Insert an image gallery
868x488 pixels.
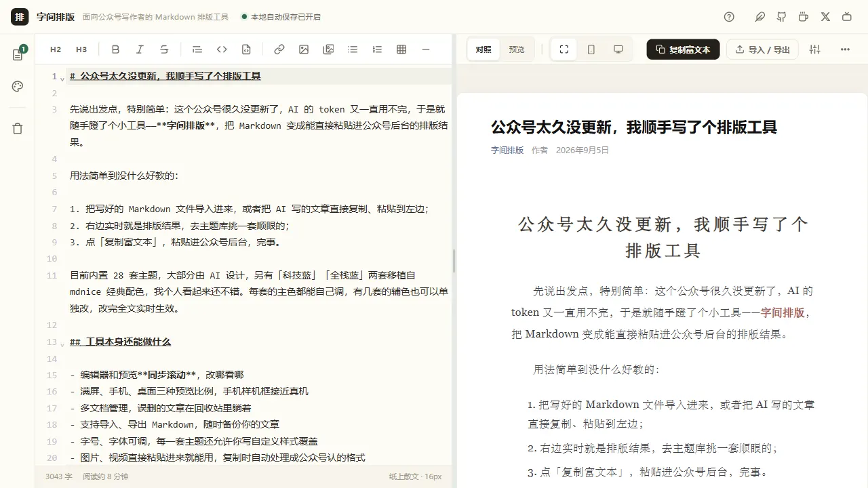pos(328,49)
